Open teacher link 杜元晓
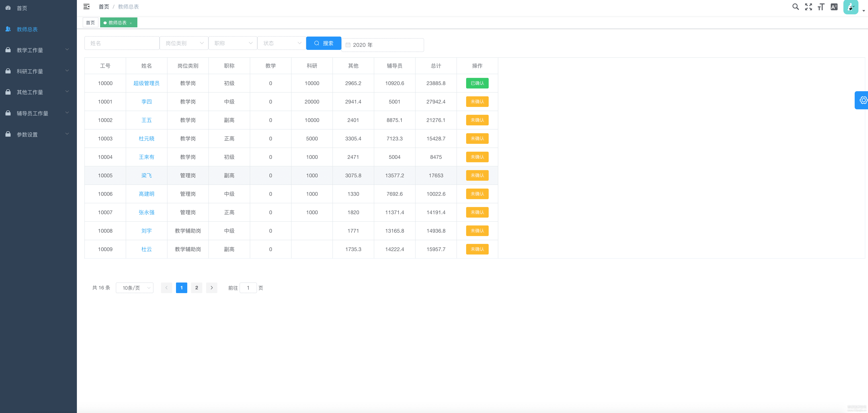Screen dimensions: 868x413 pos(146,139)
